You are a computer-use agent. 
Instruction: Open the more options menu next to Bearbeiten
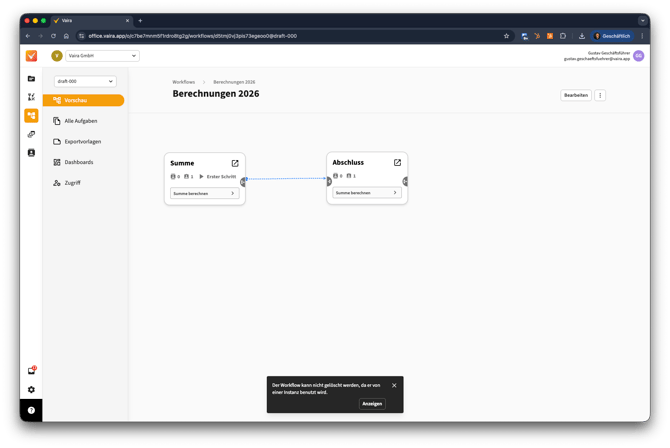tap(600, 95)
